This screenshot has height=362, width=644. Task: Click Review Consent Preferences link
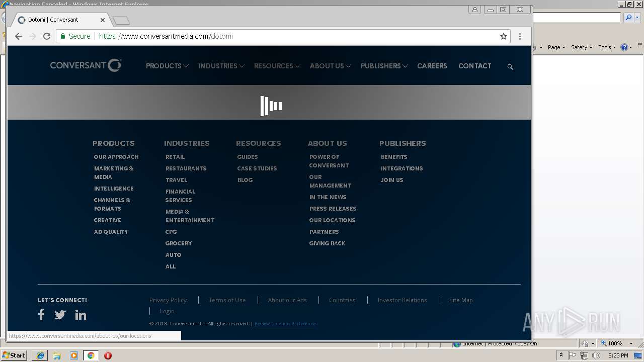point(286,323)
